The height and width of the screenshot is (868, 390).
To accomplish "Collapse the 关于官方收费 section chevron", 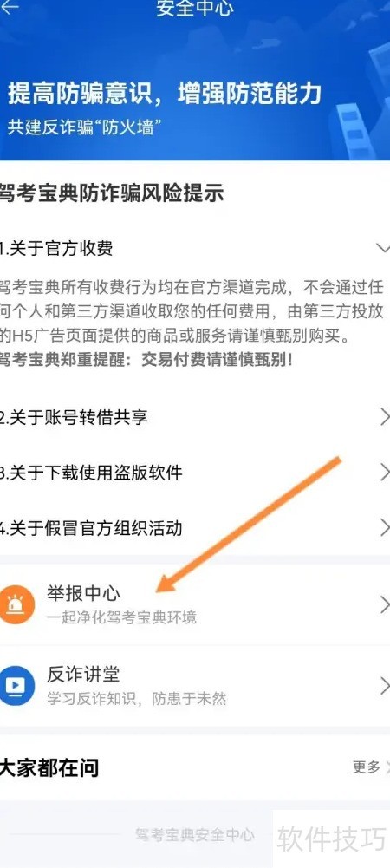I will (x=383, y=247).
